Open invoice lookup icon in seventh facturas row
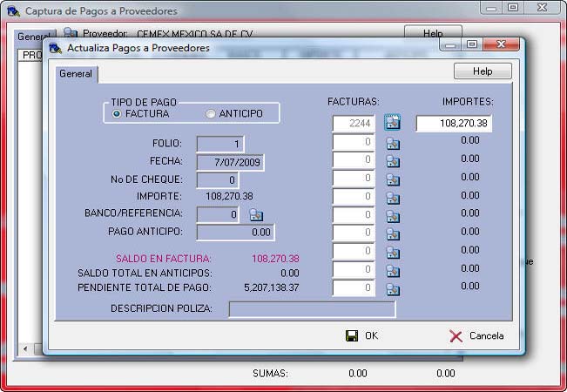 [393, 234]
